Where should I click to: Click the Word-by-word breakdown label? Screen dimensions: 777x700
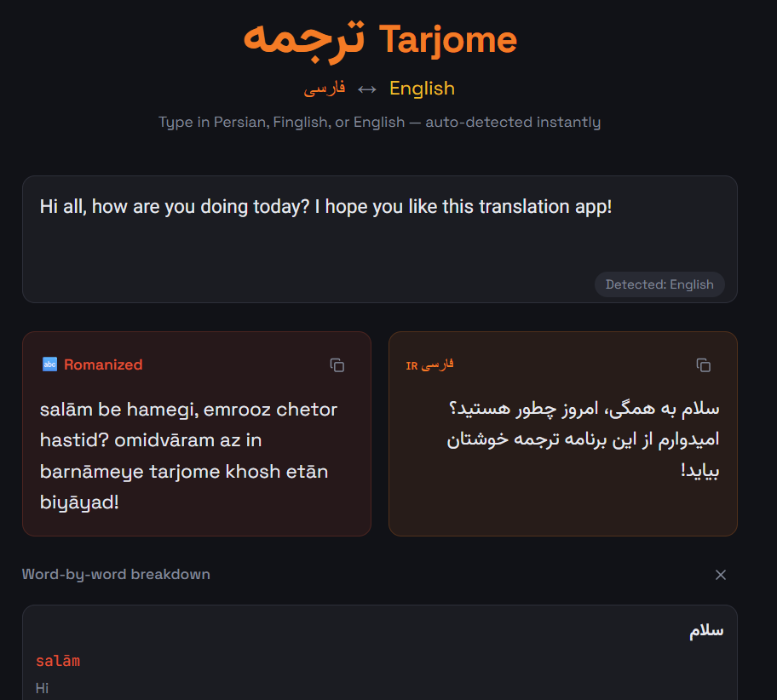tap(116, 574)
